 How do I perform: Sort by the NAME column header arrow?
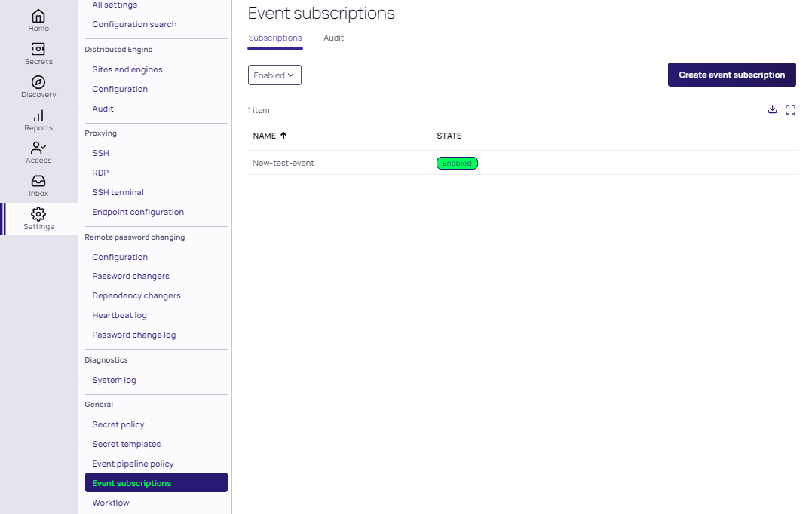283,136
